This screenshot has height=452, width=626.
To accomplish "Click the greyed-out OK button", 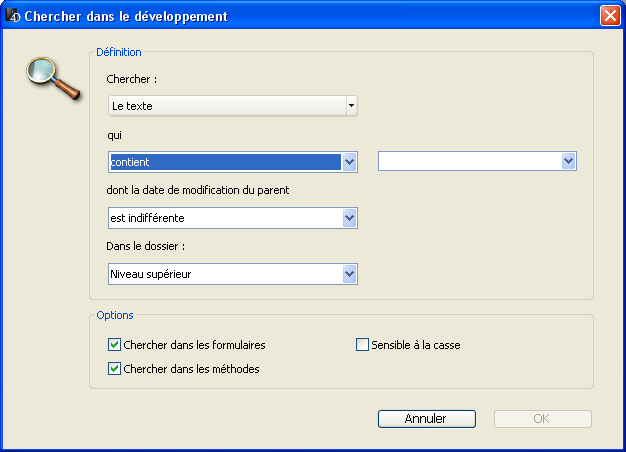I will click(x=541, y=419).
